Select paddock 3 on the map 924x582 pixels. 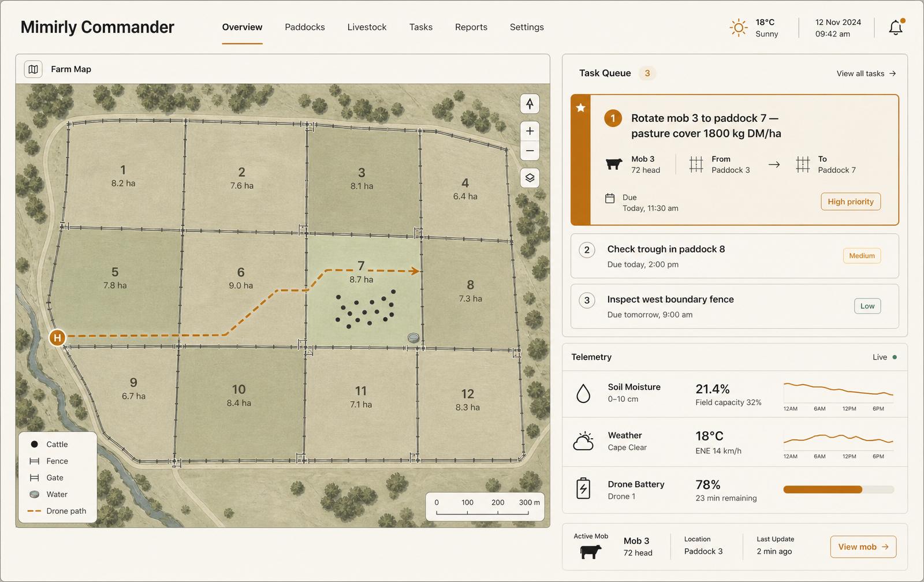[363, 180]
